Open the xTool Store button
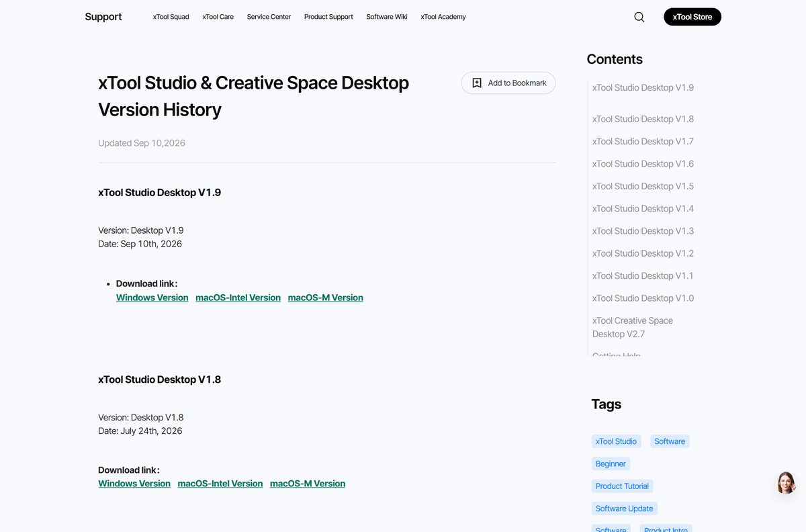This screenshot has height=532, width=806. (692, 17)
